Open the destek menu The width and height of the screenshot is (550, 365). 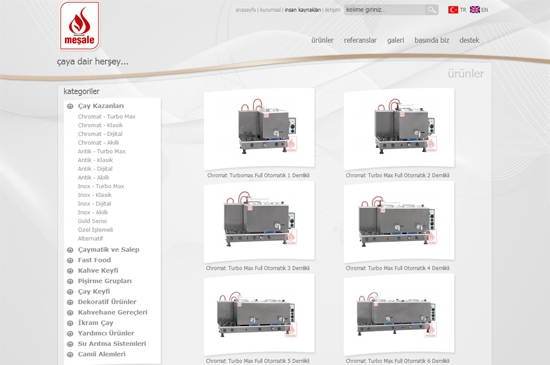[x=469, y=40]
